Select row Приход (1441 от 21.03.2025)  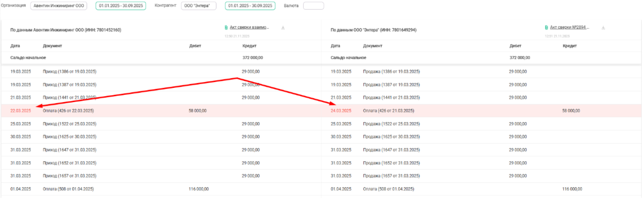161,98
